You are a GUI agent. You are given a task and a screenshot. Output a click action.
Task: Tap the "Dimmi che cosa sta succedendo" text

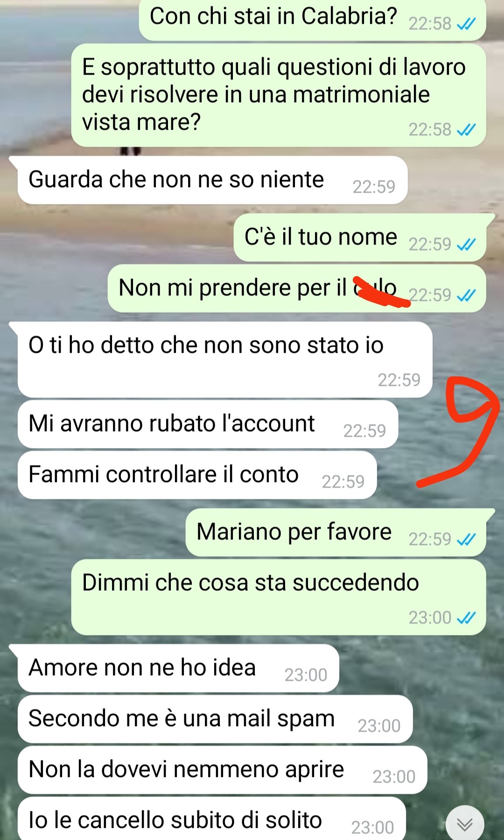pyautogui.click(x=251, y=583)
